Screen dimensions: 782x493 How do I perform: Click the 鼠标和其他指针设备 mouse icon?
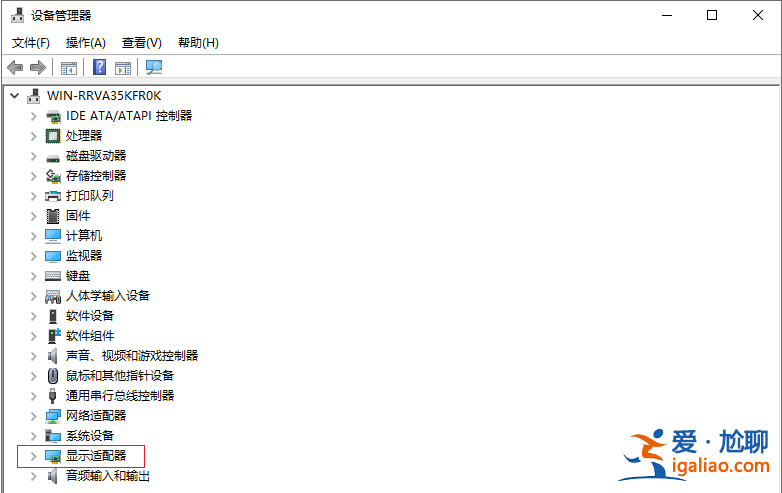point(53,376)
